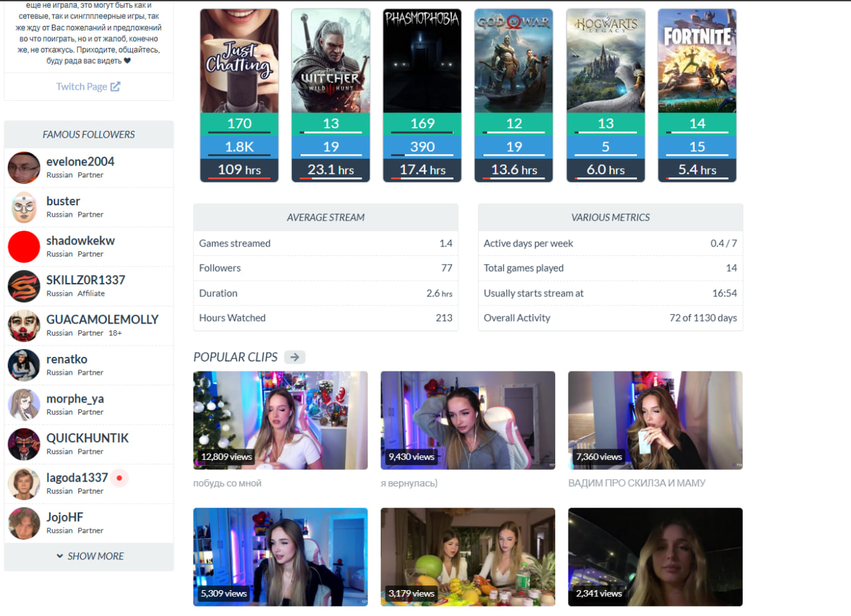This screenshot has height=616, width=851.
Task: Open the Phasmophobia game cover
Action: point(422,60)
